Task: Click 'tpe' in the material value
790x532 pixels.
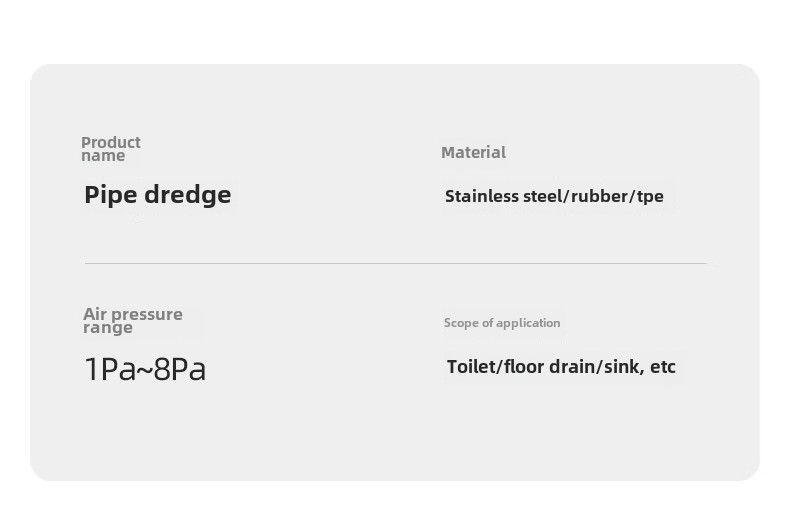Action: tap(650, 197)
